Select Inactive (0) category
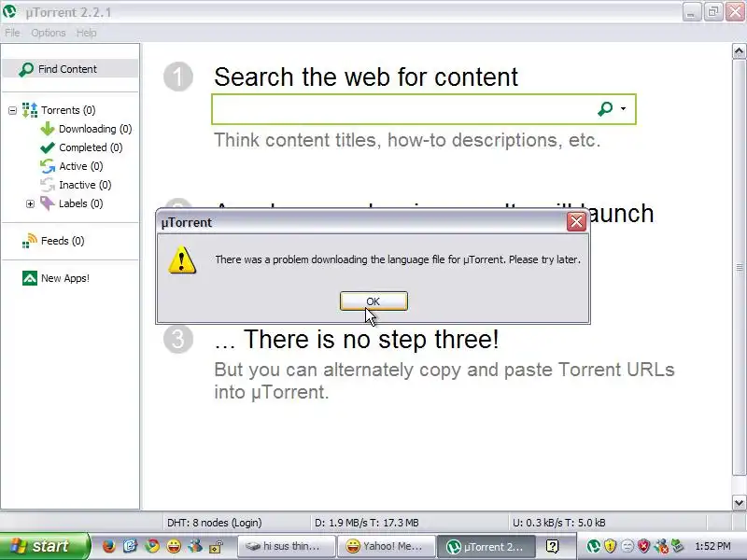Screen dimensions: 747x560 click(85, 185)
